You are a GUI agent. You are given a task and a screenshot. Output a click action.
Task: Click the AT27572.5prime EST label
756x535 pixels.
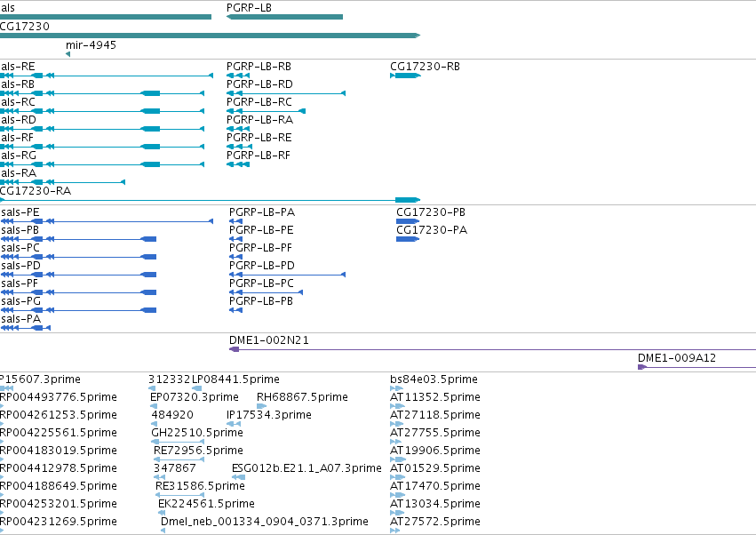tap(435, 522)
